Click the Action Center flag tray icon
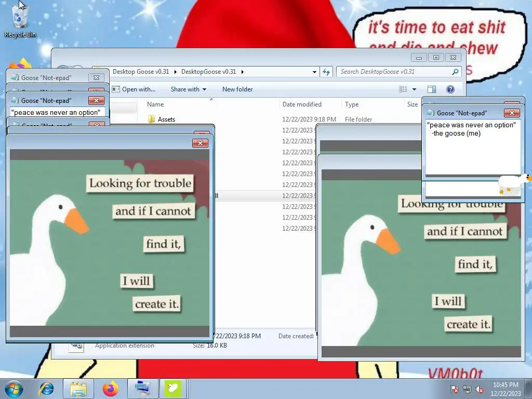 click(454, 390)
